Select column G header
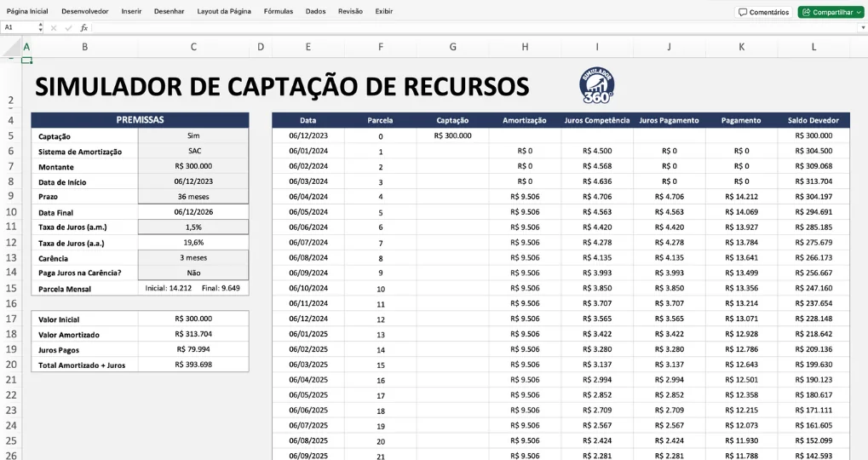The height and width of the screenshot is (460, 868). pyautogui.click(x=453, y=47)
